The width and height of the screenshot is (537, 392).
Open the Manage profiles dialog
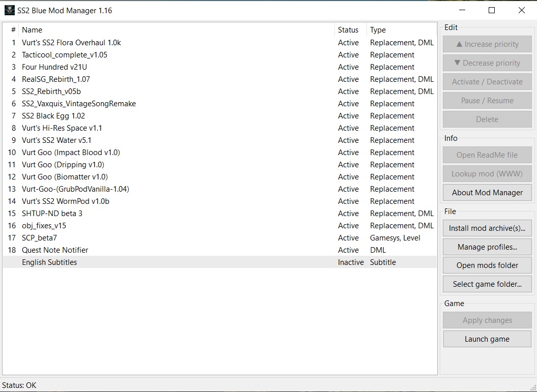click(x=487, y=247)
